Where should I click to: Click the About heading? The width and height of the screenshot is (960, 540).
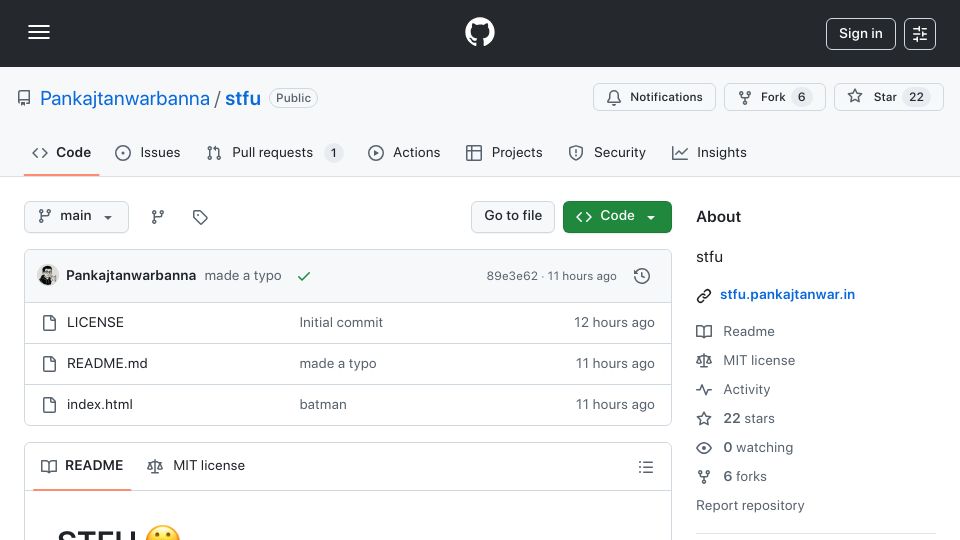click(x=718, y=217)
